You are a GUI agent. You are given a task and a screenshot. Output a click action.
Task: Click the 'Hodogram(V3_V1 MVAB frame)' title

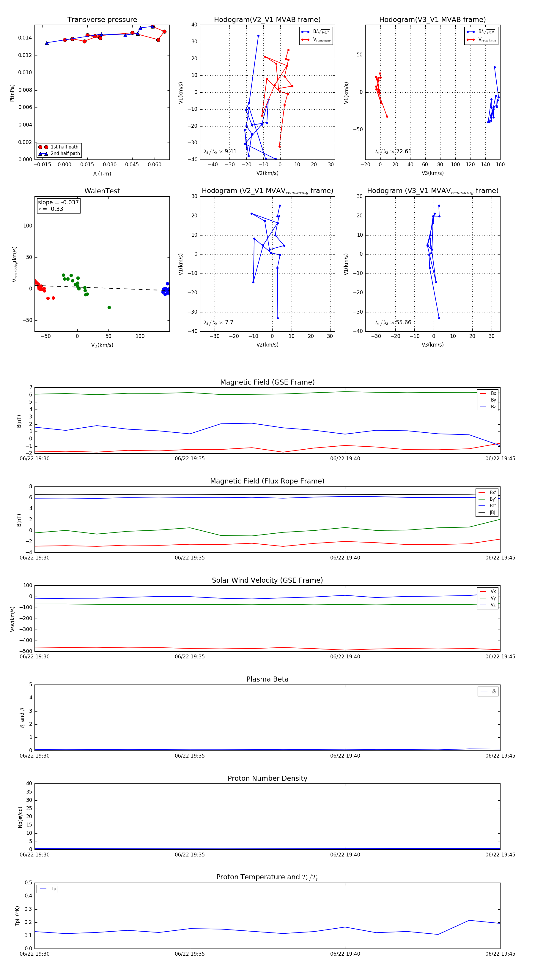[x=432, y=20]
